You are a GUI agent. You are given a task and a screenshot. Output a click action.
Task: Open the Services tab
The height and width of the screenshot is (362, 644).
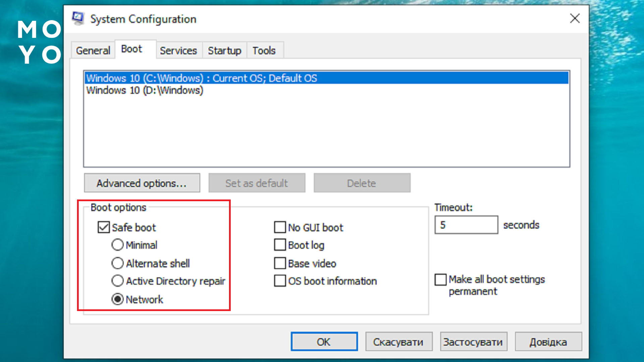(x=178, y=51)
